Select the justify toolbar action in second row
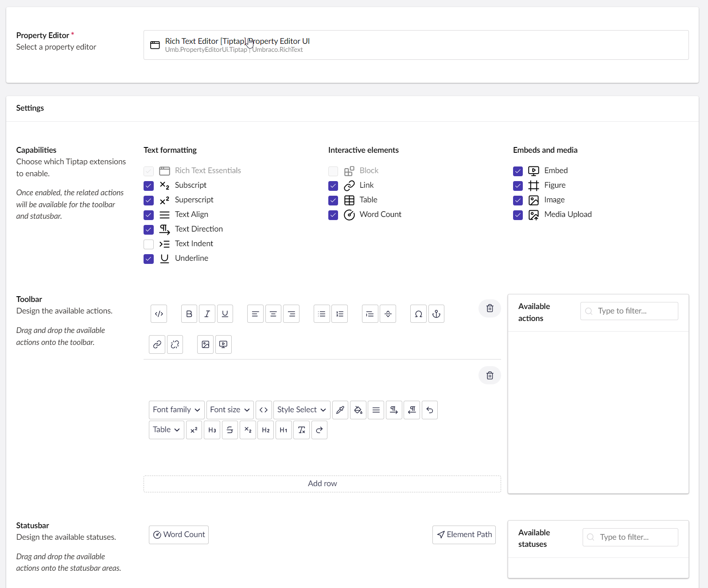 click(376, 410)
